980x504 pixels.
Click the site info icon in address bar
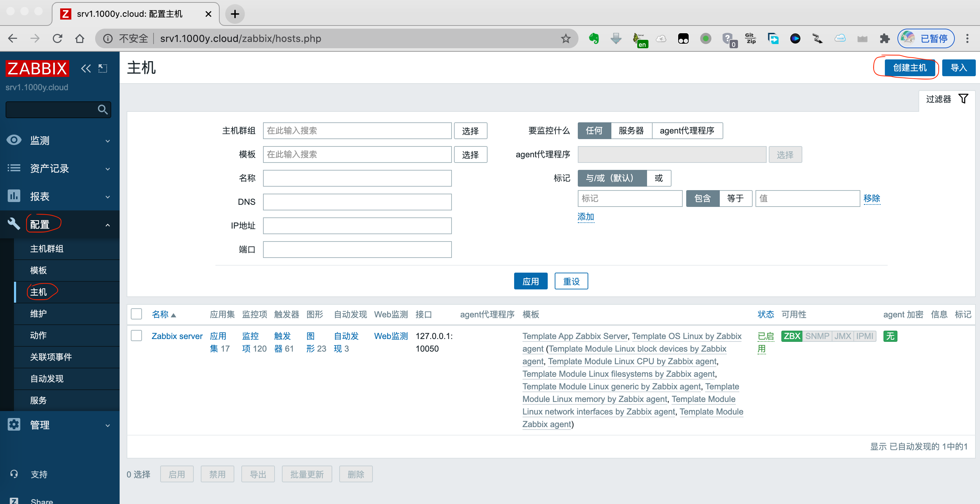[108, 38]
